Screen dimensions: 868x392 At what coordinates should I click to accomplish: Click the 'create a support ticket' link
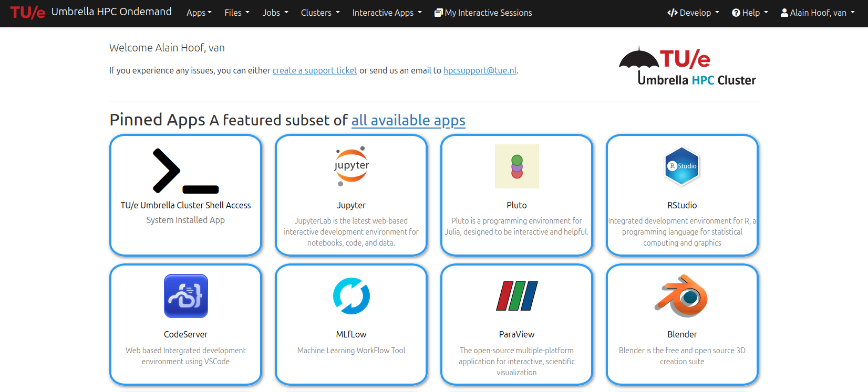coord(315,70)
